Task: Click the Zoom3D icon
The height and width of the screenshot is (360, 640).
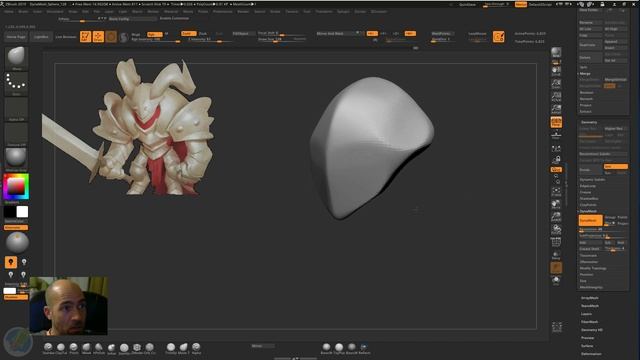Action: coord(556,217)
